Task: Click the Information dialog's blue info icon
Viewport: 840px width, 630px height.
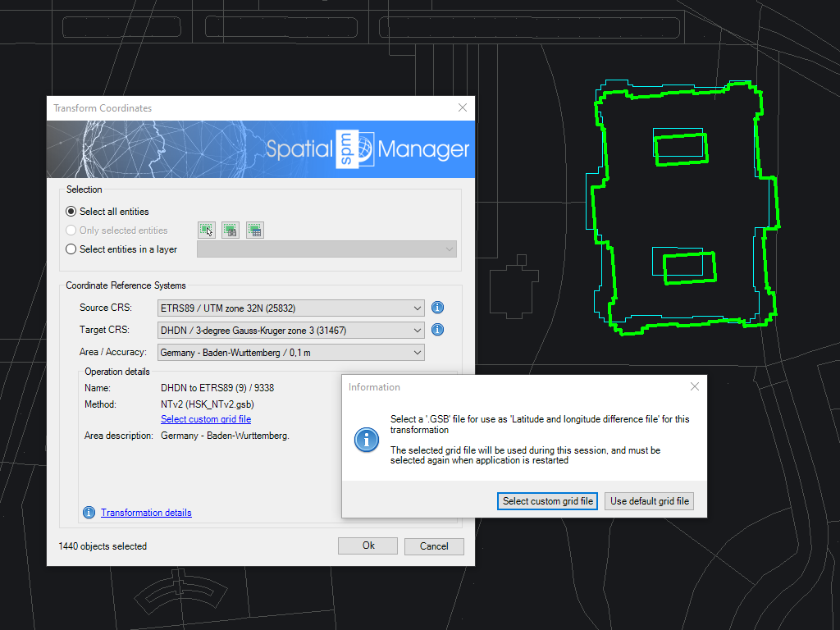Action: point(367,440)
